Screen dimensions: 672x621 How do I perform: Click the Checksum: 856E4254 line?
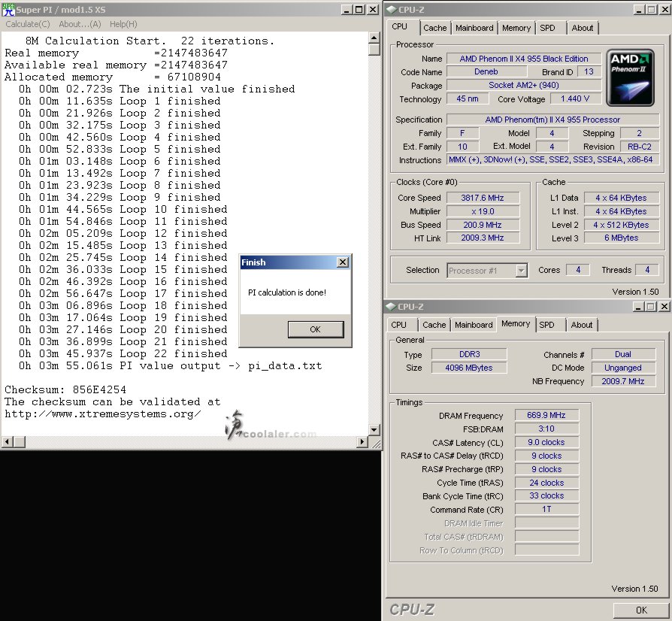click(x=65, y=390)
